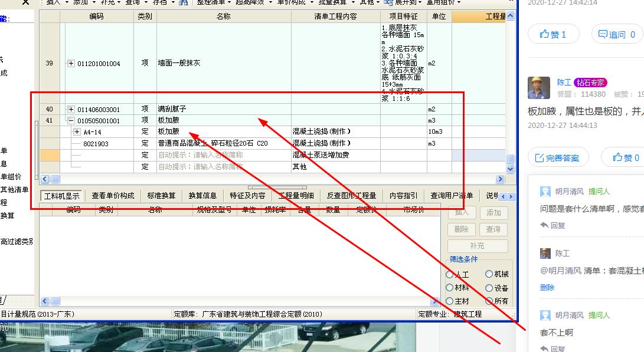Click the upper table scroll-up arrow
644x352 pixels.
click(510, 16)
